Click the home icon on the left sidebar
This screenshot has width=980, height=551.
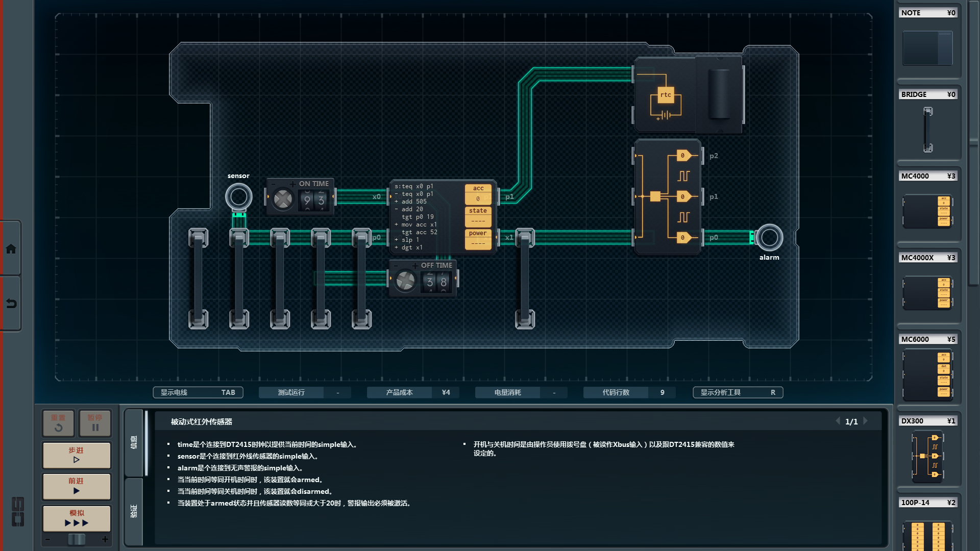point(11,249)
